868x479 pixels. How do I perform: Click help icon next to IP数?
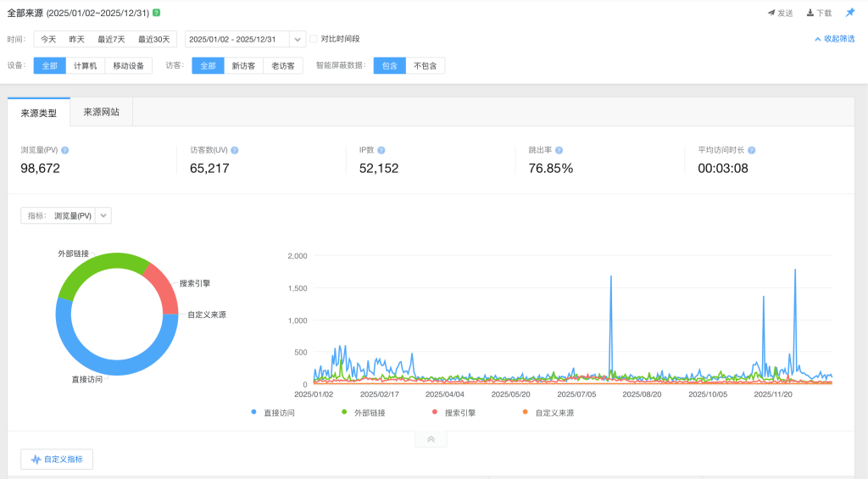click(x=381, y=150)
